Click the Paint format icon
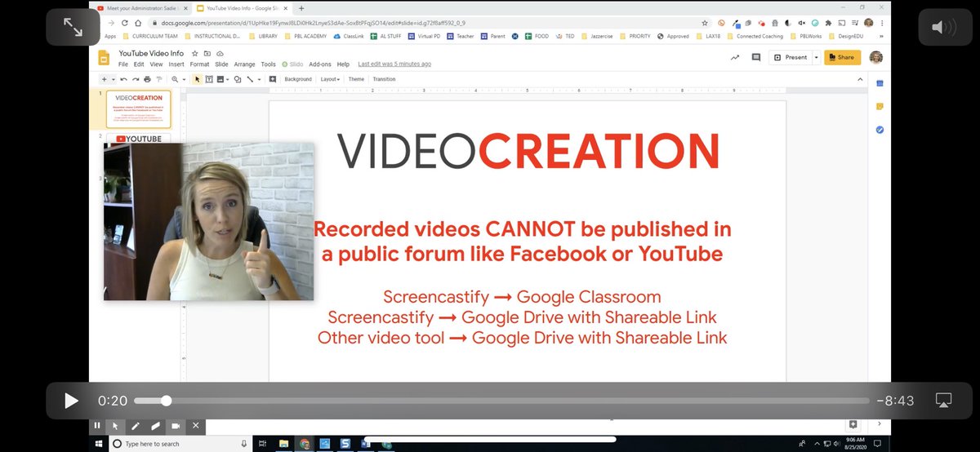Screen dimensions: 980x452 [158, 79]
